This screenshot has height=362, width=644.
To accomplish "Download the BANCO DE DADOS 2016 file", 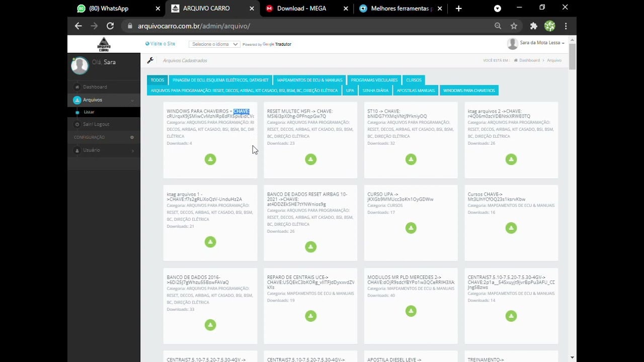I will point(210,325).
